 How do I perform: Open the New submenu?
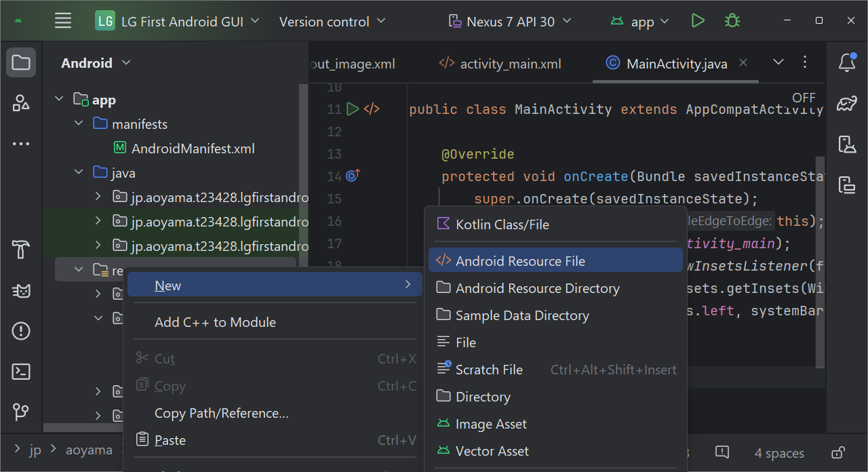point(275,285)
